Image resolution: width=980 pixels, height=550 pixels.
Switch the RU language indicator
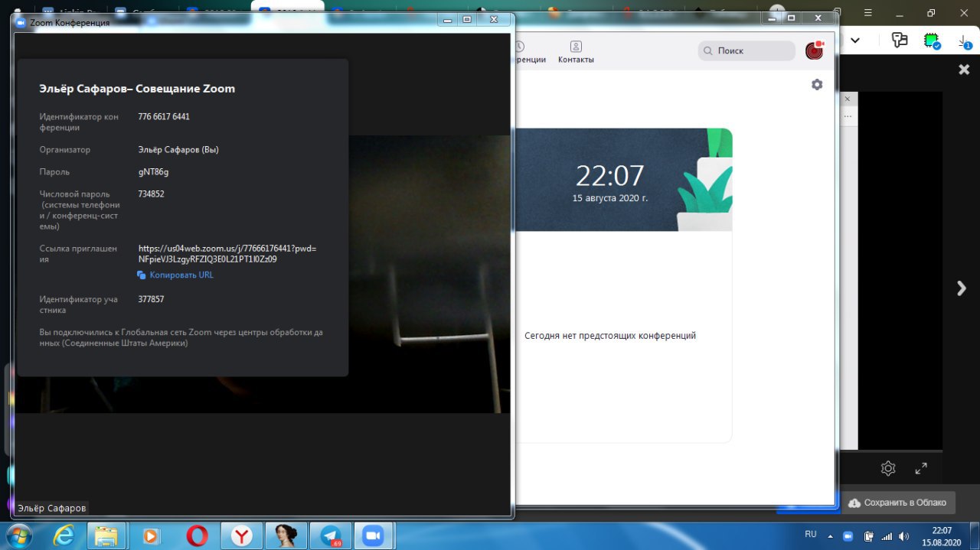tap(811, 534)
